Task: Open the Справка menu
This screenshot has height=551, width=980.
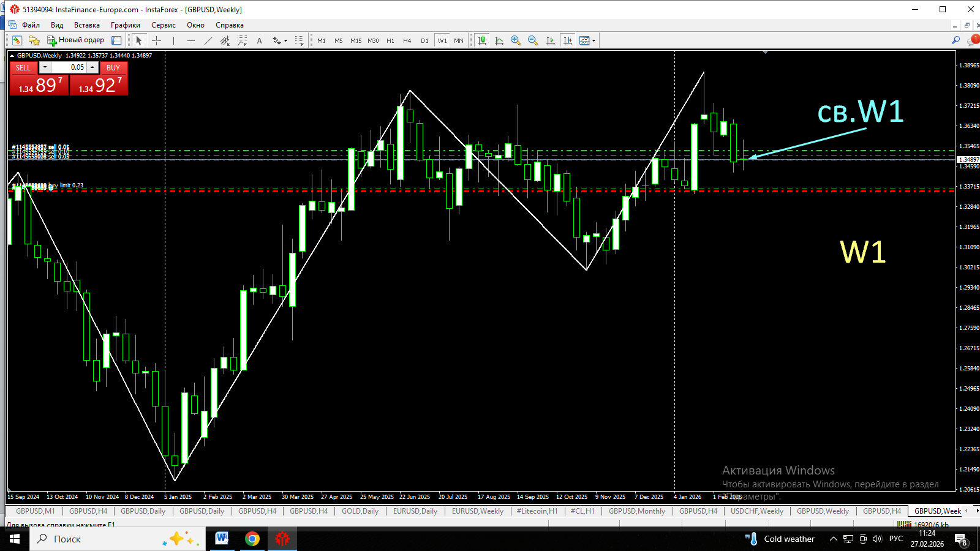Action: click(230, 25)
